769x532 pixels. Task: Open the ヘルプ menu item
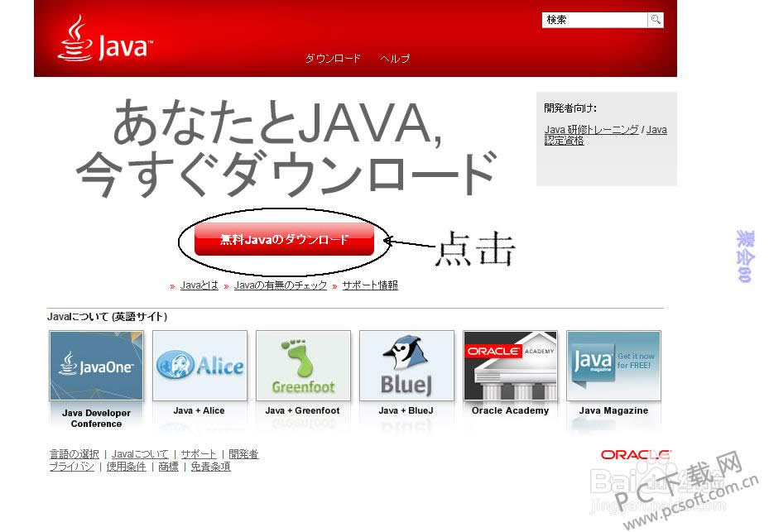(395, 59)
